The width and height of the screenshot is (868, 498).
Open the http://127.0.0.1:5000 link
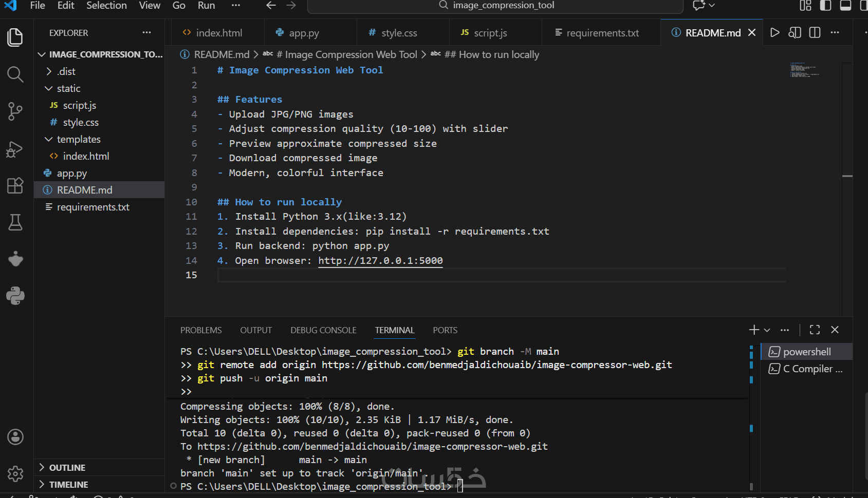pyautogui.click(x=380, y=261)
